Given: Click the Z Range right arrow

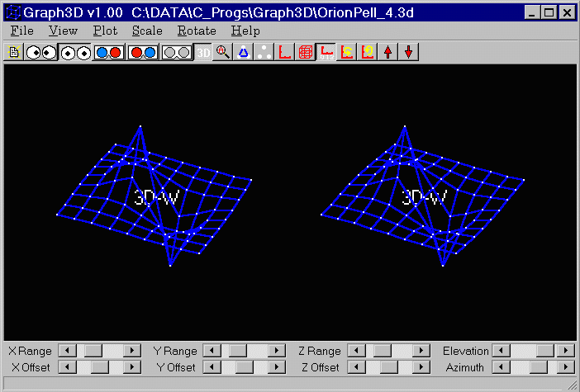Looking at the screenshot, I should (421, 350).
